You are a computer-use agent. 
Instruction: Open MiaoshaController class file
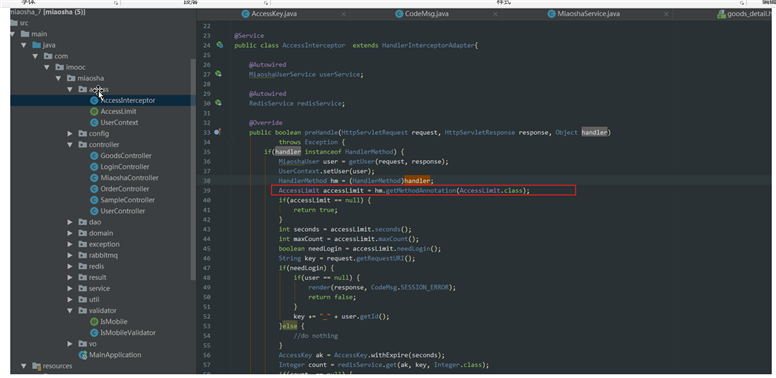[129, 178]
